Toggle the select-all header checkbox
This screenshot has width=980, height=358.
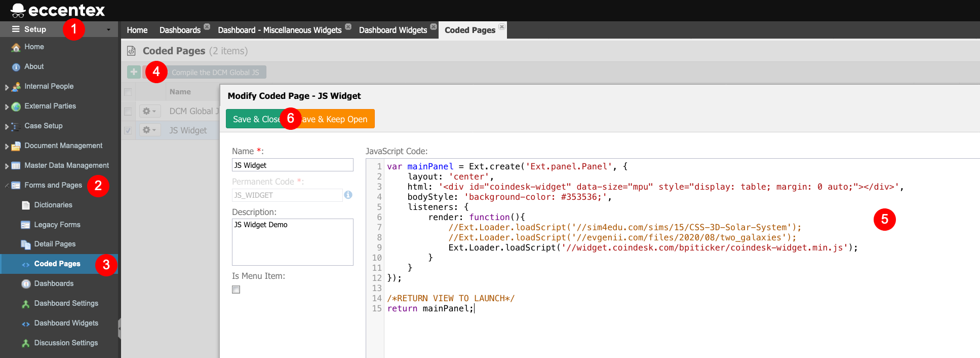[x=128, y=92]
